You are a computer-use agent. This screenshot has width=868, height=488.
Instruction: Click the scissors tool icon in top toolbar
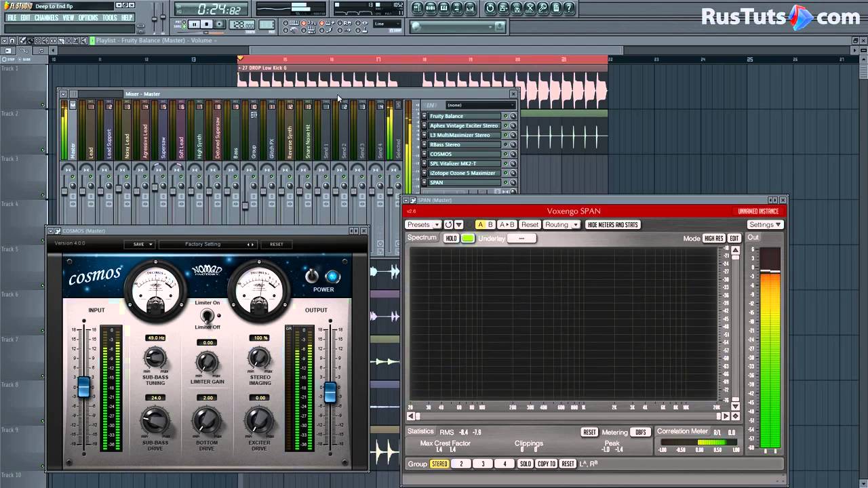pos(530,8)
